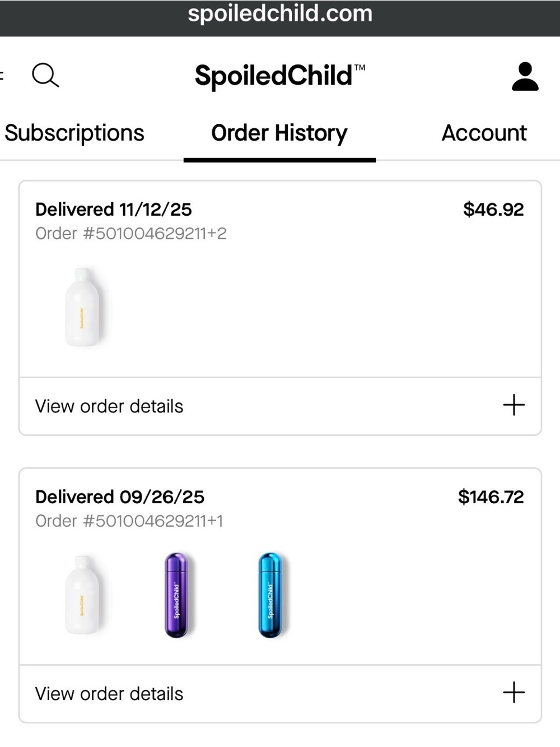This screenshot has height=747, width=560.
Task: Tap the spoiledchild.com address bar
Action: pos(280,13)
